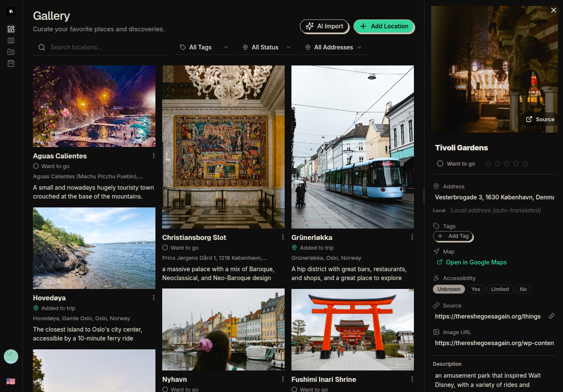Click the Local address input field
This screenshot has height=392, width=563.
[496, 210]
